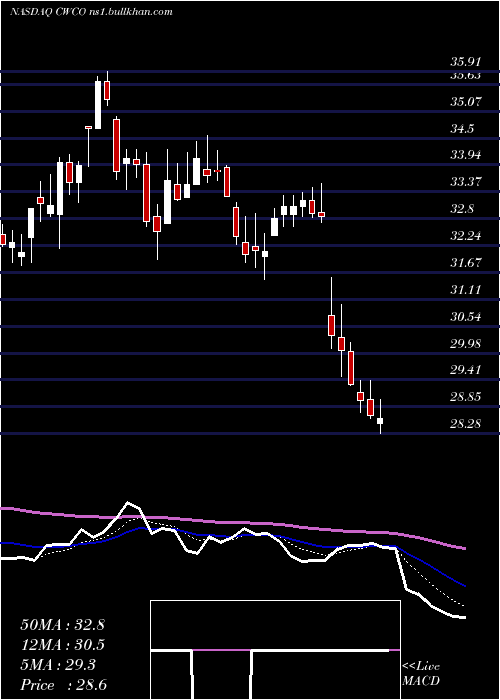Screen dimensions: 500x700
Task: Click the last white candle near 28.28
Action: (x=380, y=420)
